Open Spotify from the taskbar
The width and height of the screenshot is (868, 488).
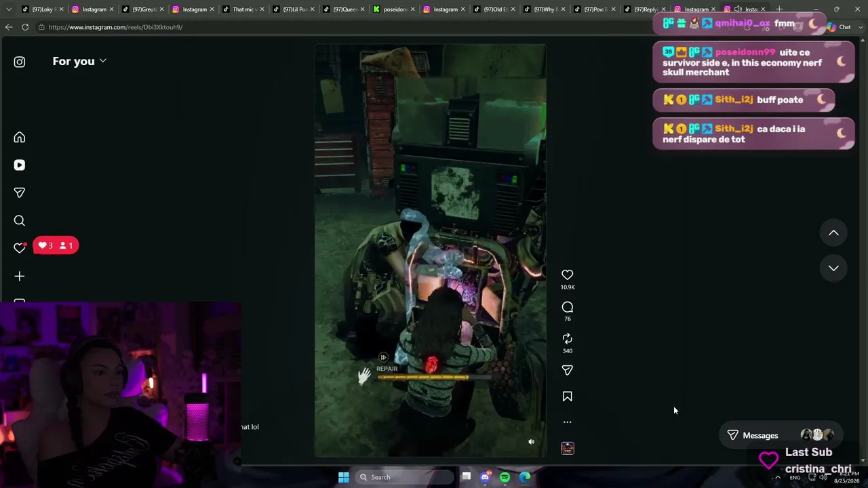click(x=505, y=477)
